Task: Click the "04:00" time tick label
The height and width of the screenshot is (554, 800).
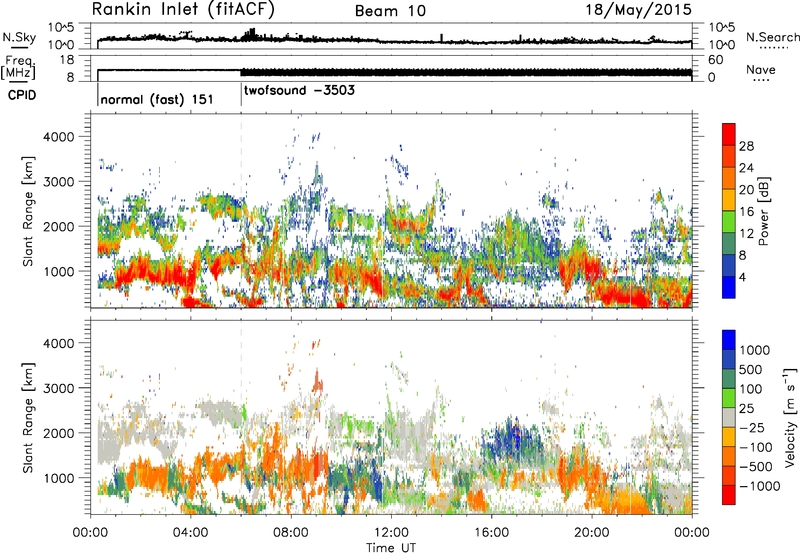Action: pos(190,533)
